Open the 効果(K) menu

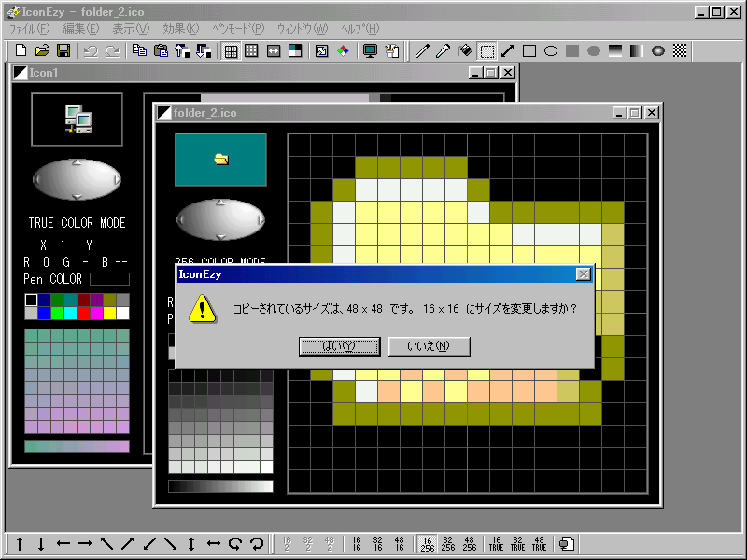click(181, 29)
